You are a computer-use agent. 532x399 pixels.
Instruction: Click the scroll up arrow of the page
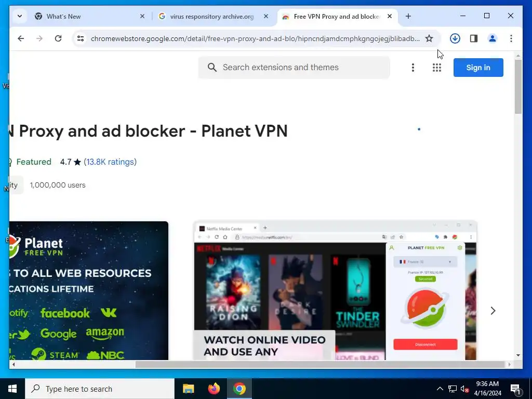(x=518, y=55)
